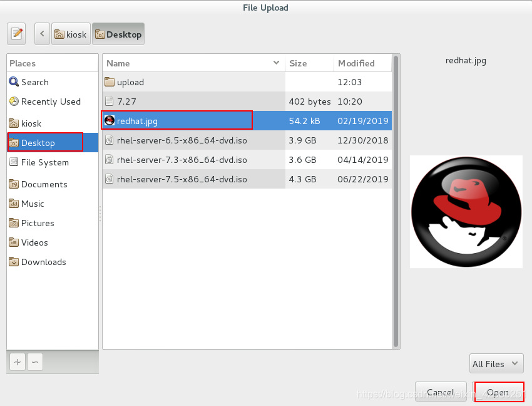Select the file named 7.27
Viewport: 532px width, 406px height.
click(126, 101)
